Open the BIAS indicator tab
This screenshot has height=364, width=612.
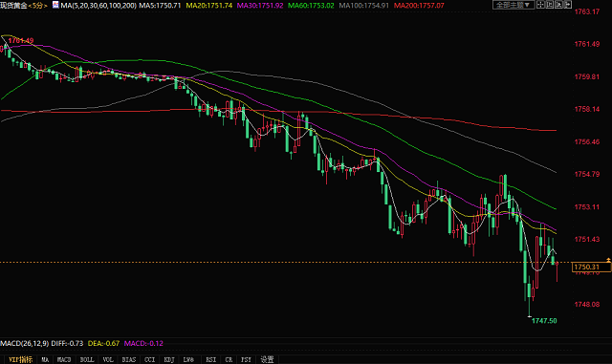(129, 360)
